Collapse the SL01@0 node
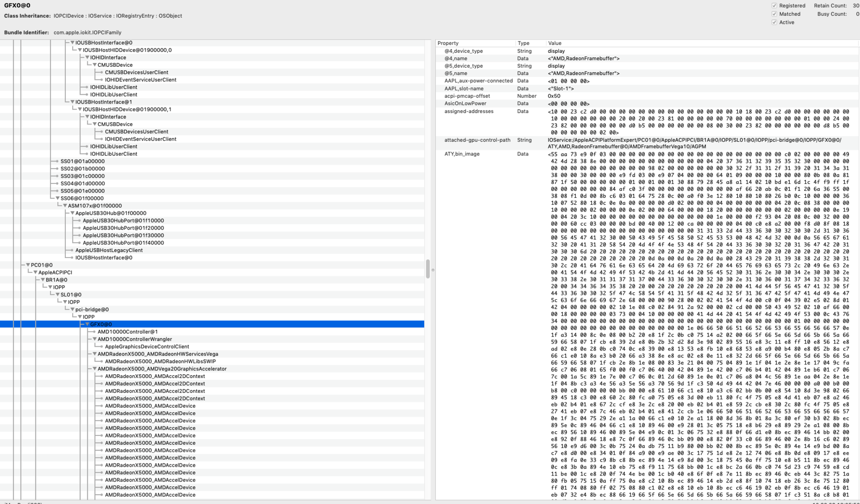The width and height of the screenshot is (860, 504). [x=57, y=295]
